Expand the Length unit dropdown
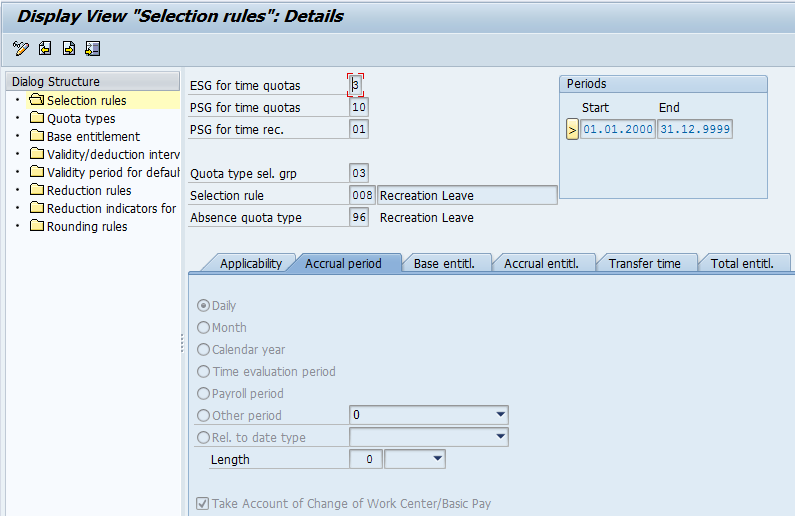This screenshot has height=516, width=795. pos(436,459)
